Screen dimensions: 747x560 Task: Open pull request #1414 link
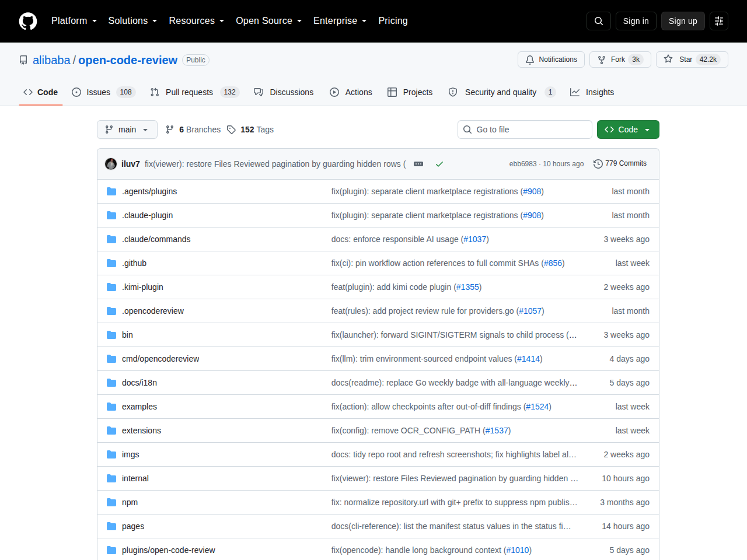(x=529, y=359)
